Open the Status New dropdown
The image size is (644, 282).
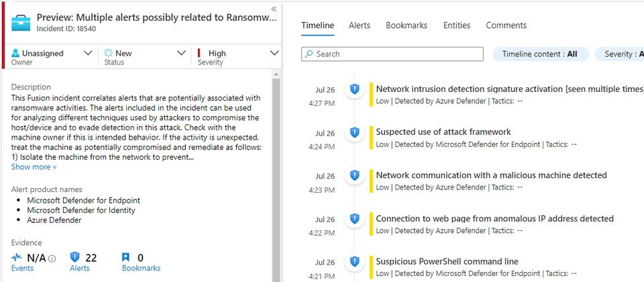[x=181, y=53]
